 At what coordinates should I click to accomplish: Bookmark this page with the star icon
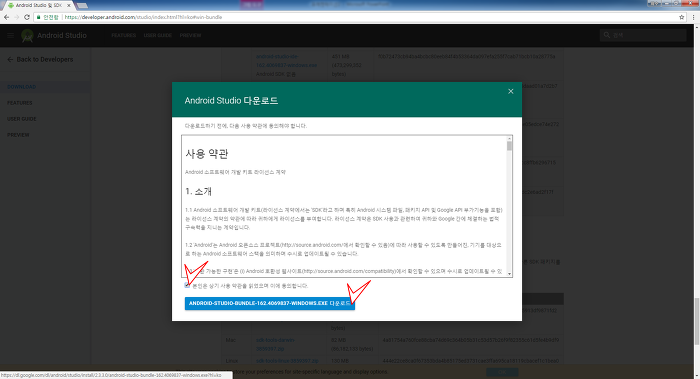682,17
